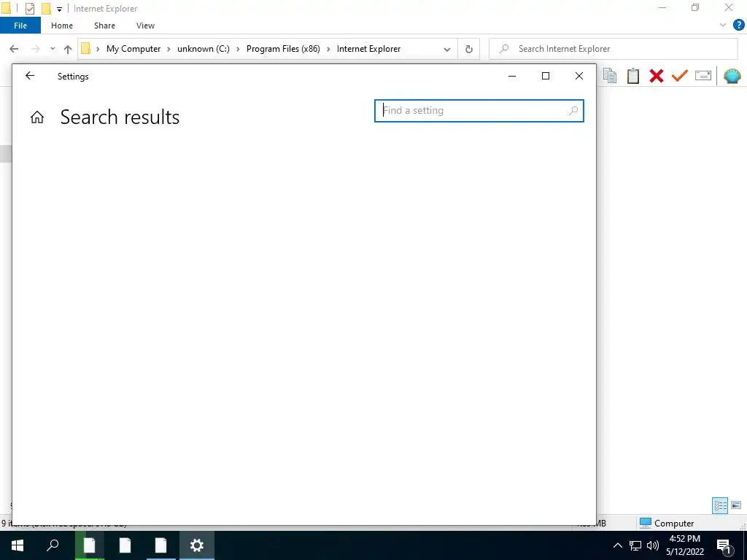Minimize the Settings window
The height and width of the screenshot is (560, 747).
click(x=512, y=76)
